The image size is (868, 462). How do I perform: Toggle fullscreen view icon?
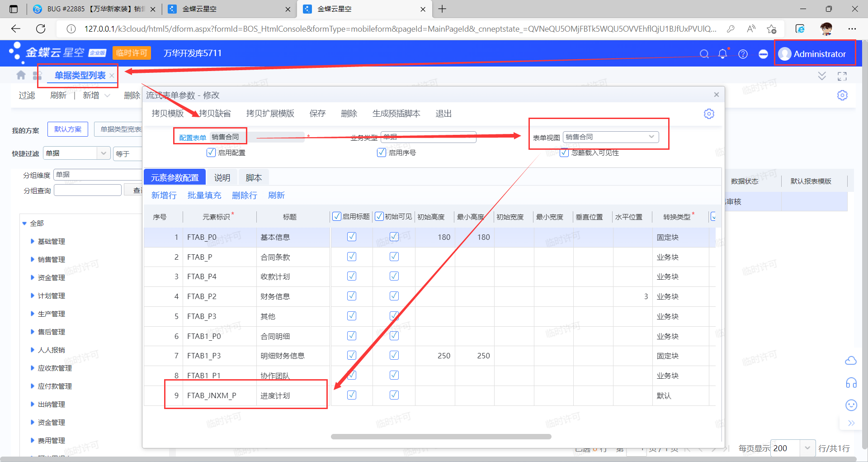842,76
